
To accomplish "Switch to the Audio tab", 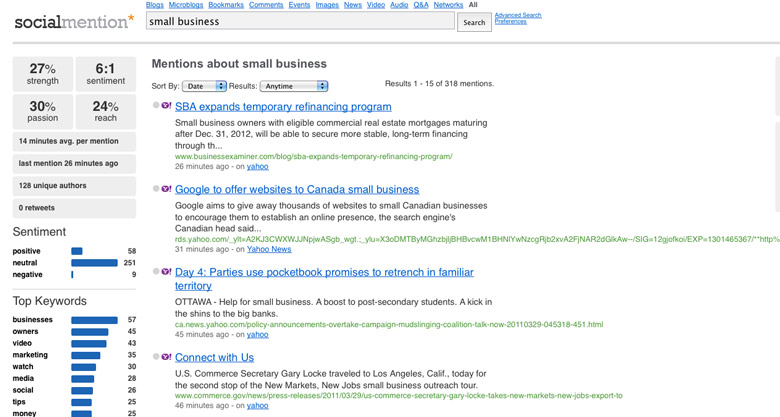I will click(399, 4).
